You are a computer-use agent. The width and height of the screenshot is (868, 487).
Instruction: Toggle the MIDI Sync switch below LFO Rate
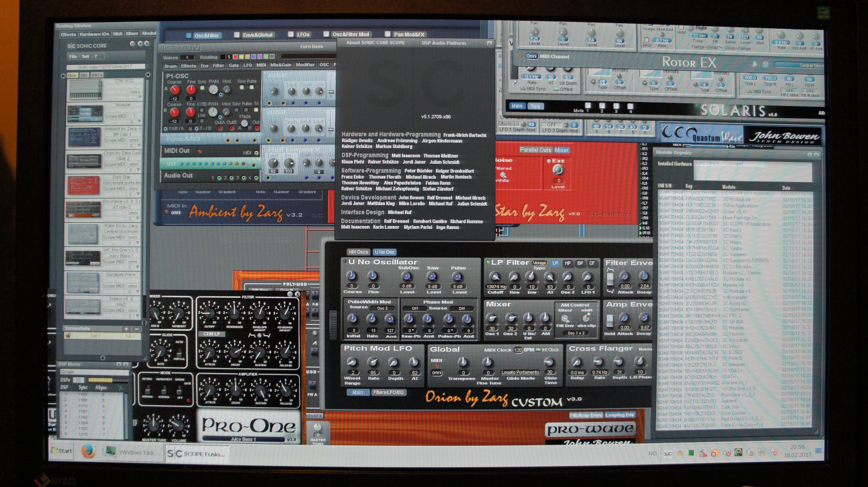pos(523,89)
